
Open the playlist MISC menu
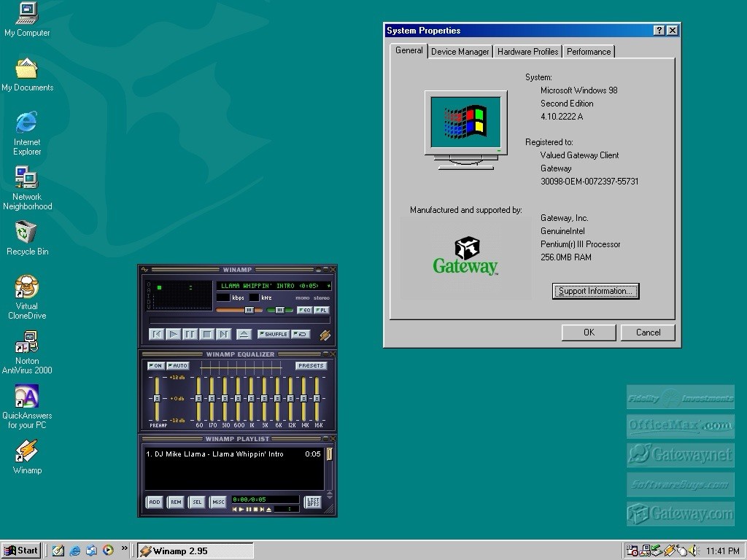click(x=217, y=502)
